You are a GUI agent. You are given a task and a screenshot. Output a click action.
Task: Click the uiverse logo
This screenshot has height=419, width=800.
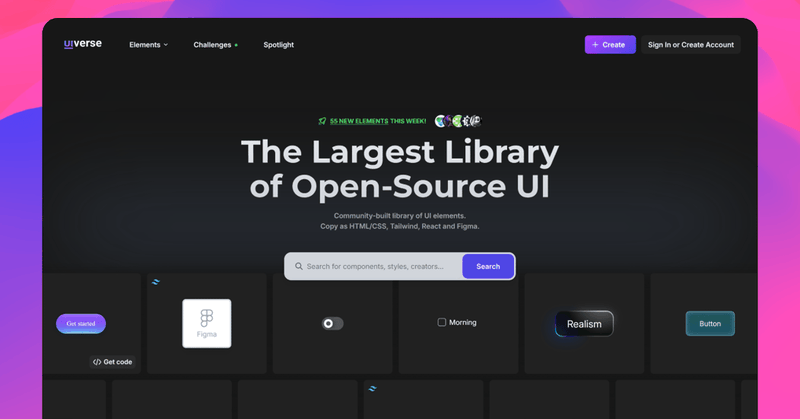(x=83, y=44)
